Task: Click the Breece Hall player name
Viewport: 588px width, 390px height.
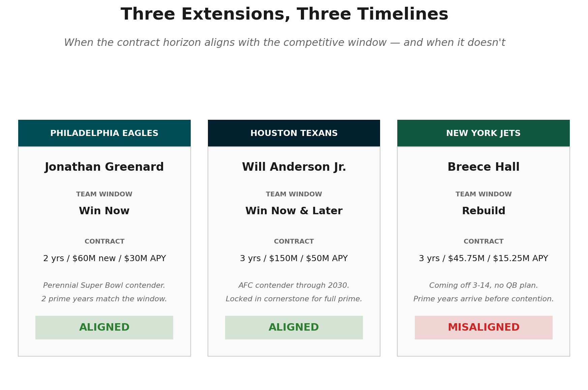Action: tap(484, 167)
